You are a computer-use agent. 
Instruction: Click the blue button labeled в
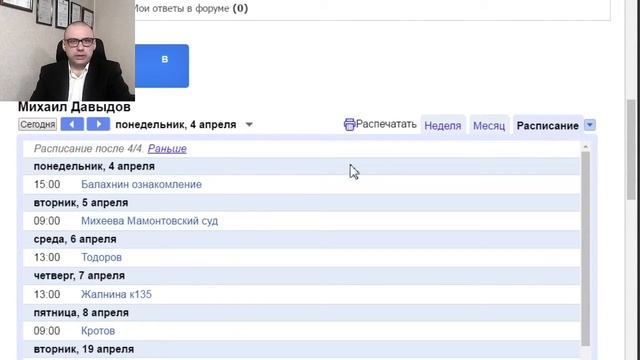pyautogui.click(x=162, y=66)
